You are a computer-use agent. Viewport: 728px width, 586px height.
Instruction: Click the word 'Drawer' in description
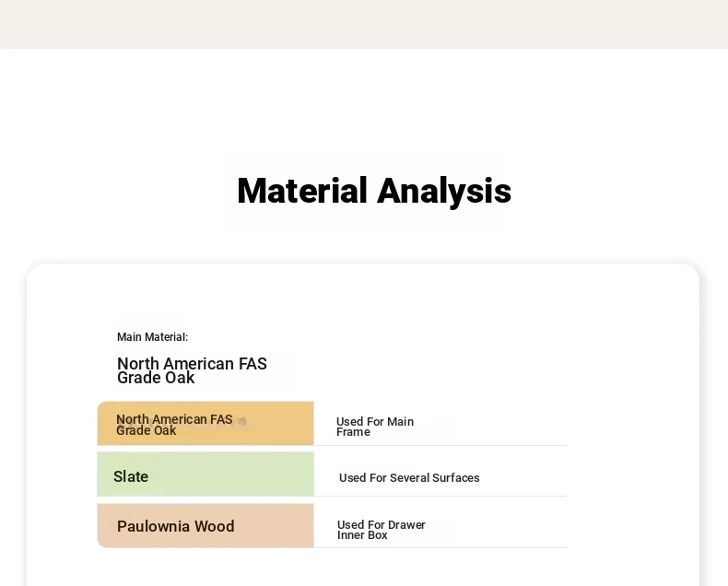[406, 524]
